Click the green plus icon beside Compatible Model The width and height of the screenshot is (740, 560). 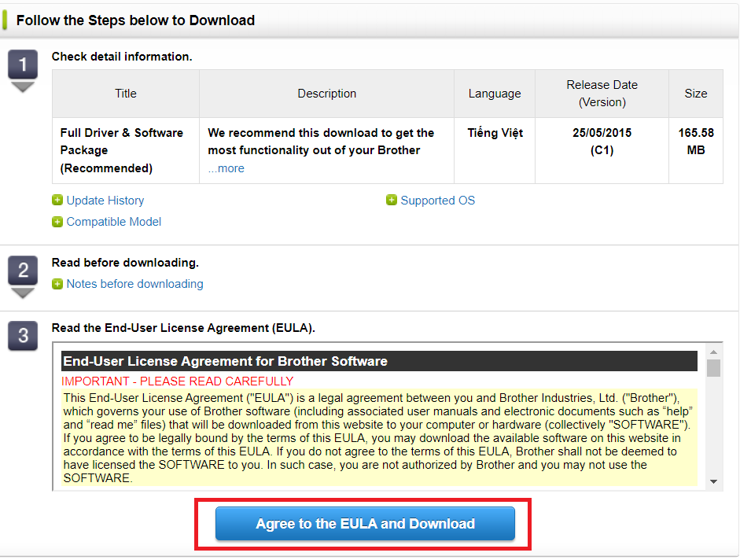[x=57, y=222]
